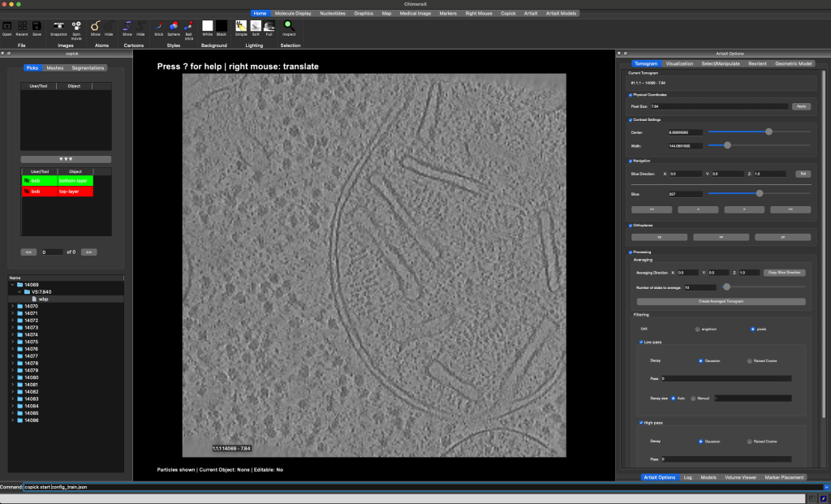Open the Medical Image ribbon tab
The image size is (831, 504).
tap(415, 13)
